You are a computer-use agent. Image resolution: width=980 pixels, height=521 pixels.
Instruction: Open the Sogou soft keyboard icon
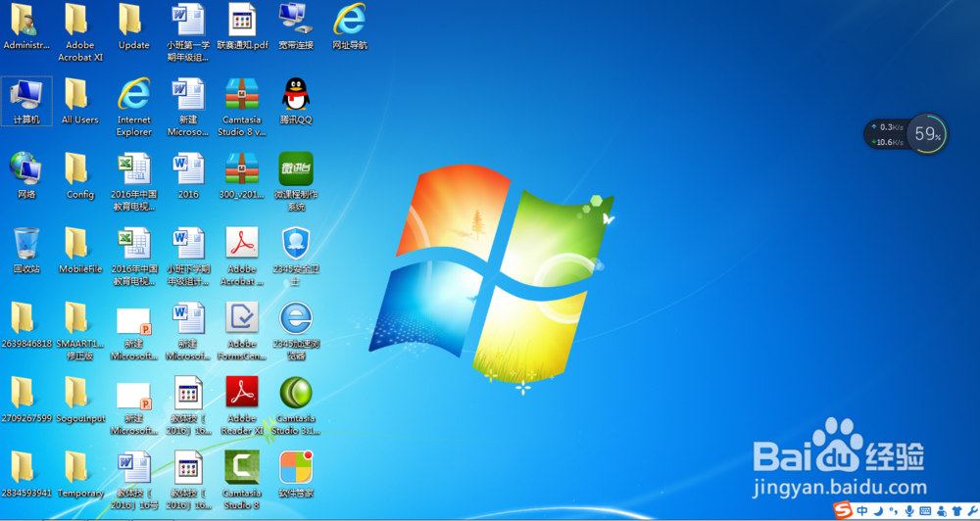pos(926,511)
